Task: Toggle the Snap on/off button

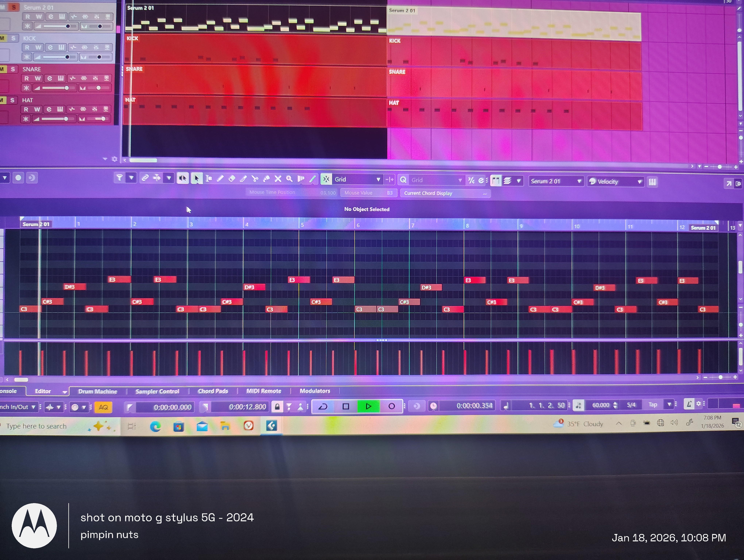Action: (x=326, y=180)
